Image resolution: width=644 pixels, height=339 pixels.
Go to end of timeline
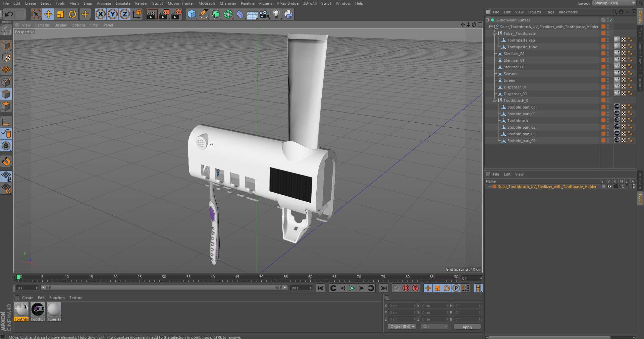383,288
